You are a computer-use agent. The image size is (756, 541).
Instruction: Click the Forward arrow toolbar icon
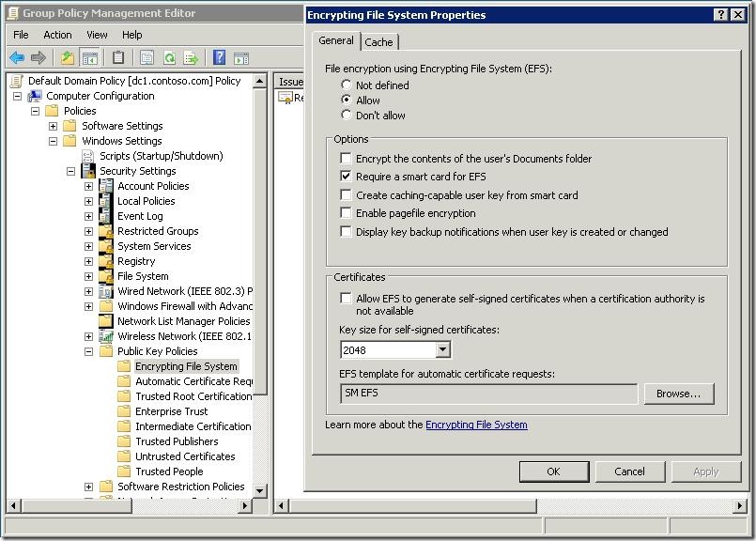(x=39, y=58)
